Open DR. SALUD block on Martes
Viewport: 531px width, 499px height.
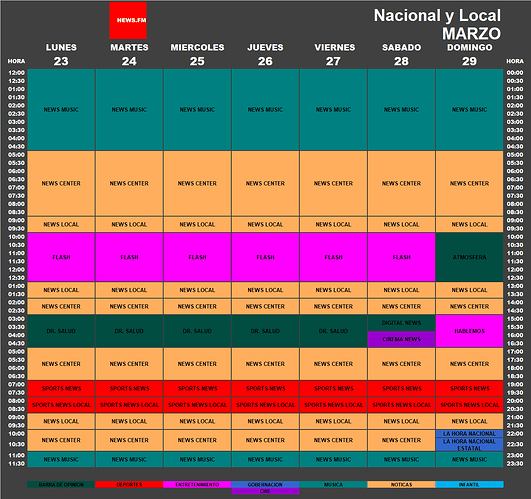coord(129,331)
